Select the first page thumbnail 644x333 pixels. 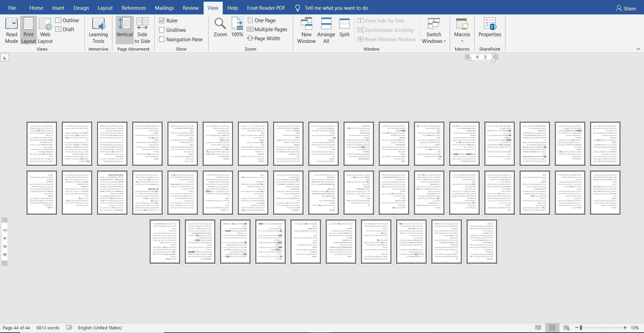pos(42,144)
